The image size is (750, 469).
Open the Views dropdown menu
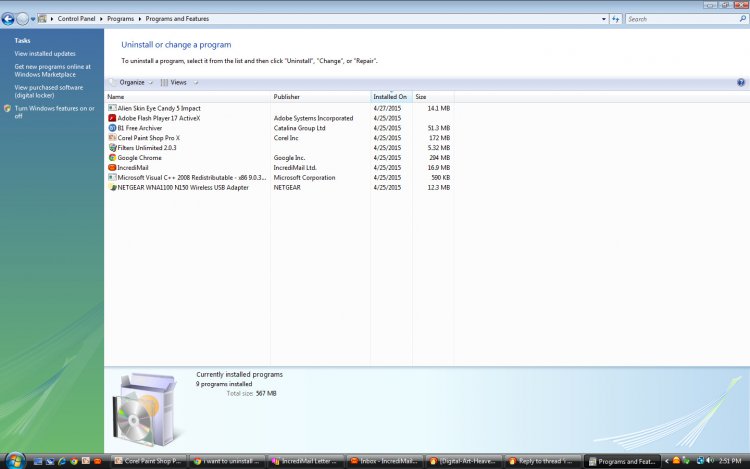point(180,82)
